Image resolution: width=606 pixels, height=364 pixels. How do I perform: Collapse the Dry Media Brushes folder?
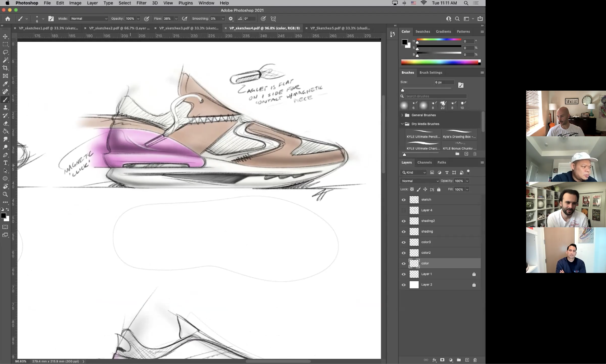pyautogui.click(x=402, y=124)
